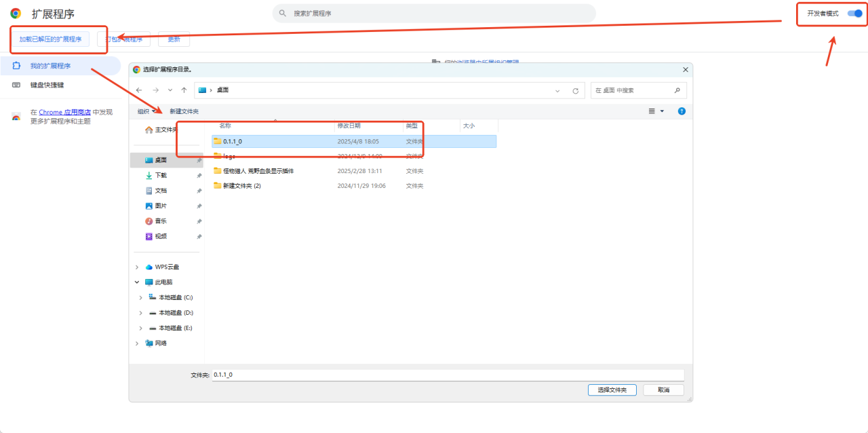Click the 文件夹 name input field

tap(448, 375)
